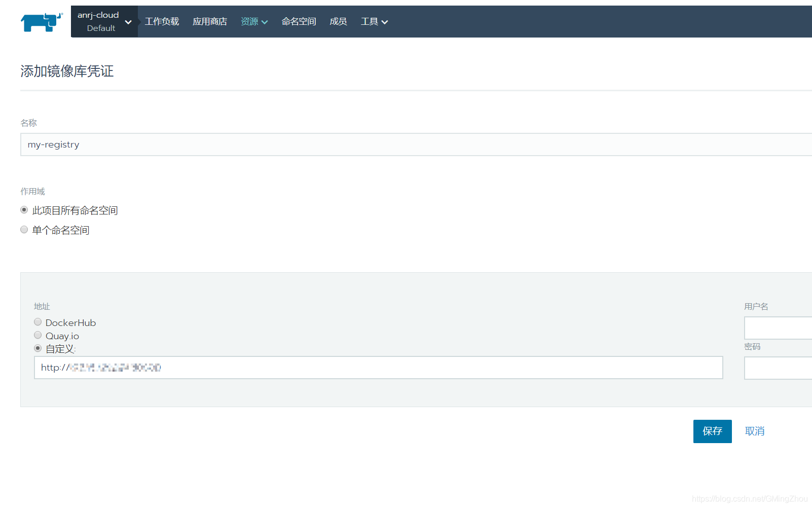Choose 自定义 custom address option
Image resolution: width=812 pixels, height=508 pixels.
(x=38, y=348)
